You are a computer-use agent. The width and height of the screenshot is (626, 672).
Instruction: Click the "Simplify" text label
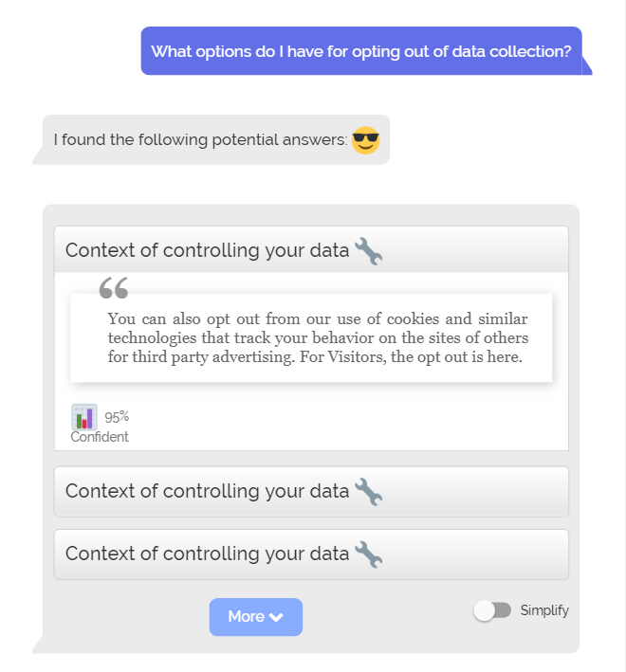544,610
